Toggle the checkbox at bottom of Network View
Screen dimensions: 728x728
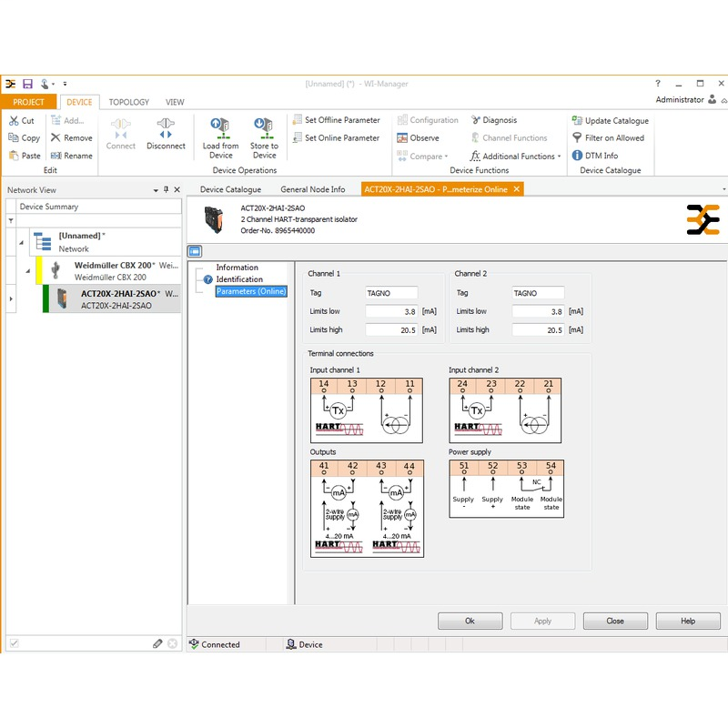pos(14,643)
